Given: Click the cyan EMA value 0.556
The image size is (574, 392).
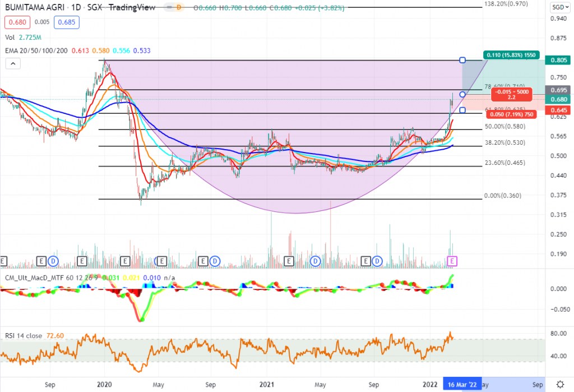Looking at the screenshot, I should point(121,50).
